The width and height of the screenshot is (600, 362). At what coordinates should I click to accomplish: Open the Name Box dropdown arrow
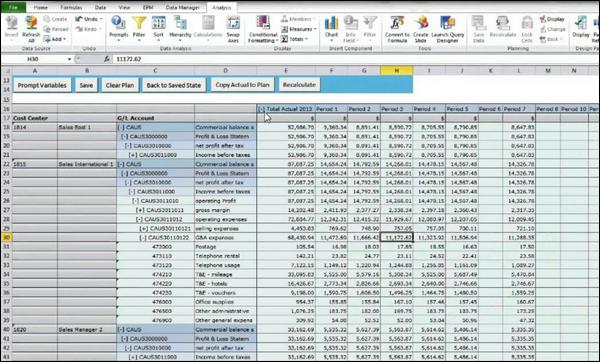(x=69, y=59)
